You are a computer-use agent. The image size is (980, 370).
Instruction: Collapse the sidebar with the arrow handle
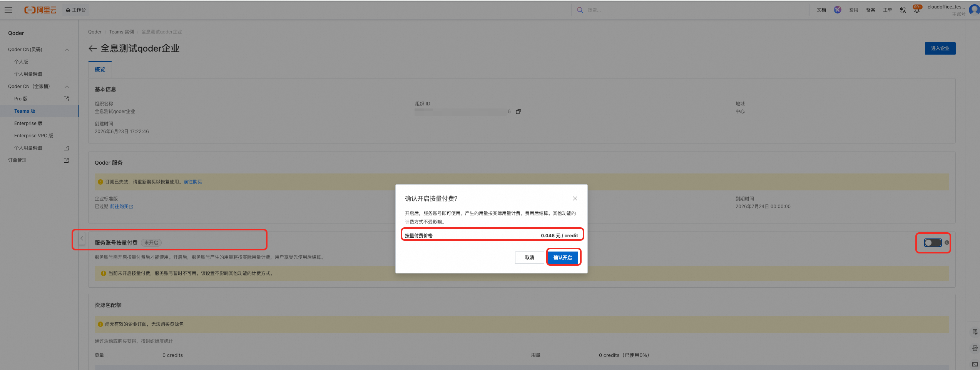pyautogui.click(x=82, y=238)
